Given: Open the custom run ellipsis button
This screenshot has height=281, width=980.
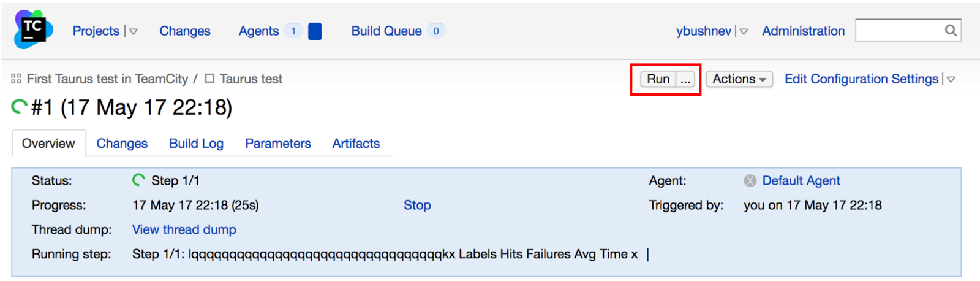Looking at the screenshot, I should [685, 79].
